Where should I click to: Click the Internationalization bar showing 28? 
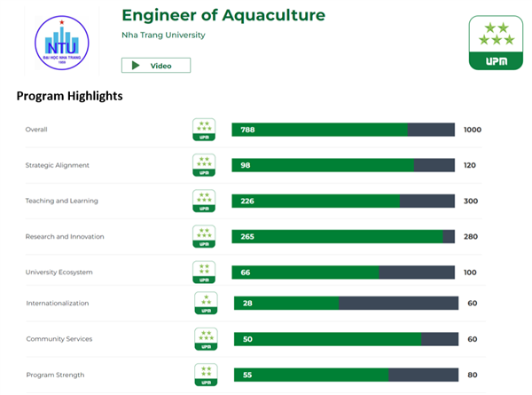pos(346,304)
